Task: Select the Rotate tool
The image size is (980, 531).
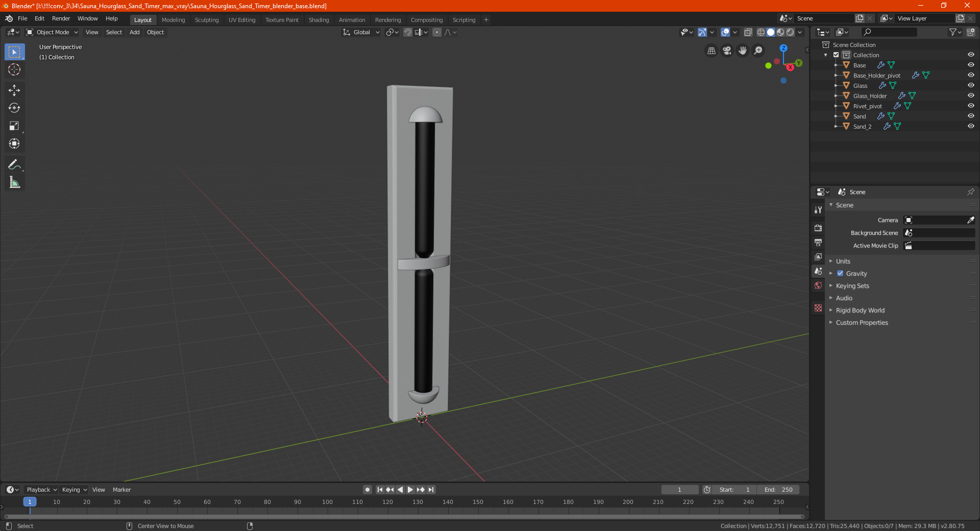Action: (x=14, y=108)
